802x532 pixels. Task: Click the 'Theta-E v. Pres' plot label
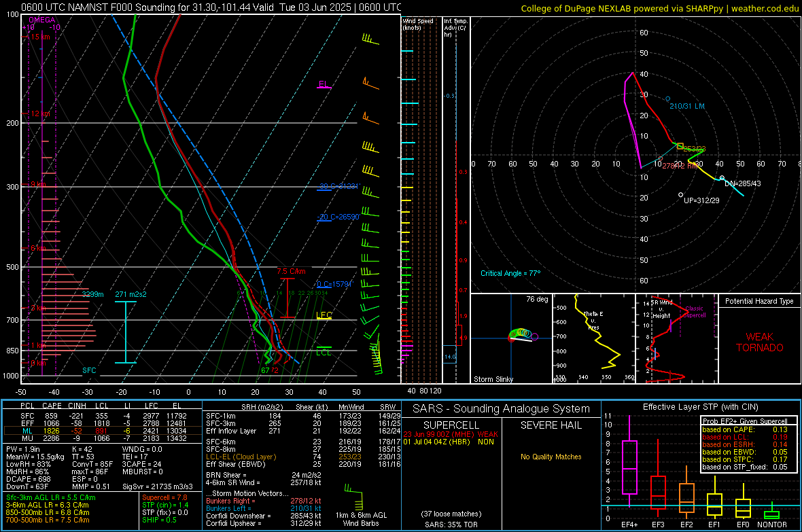[593, 320]
